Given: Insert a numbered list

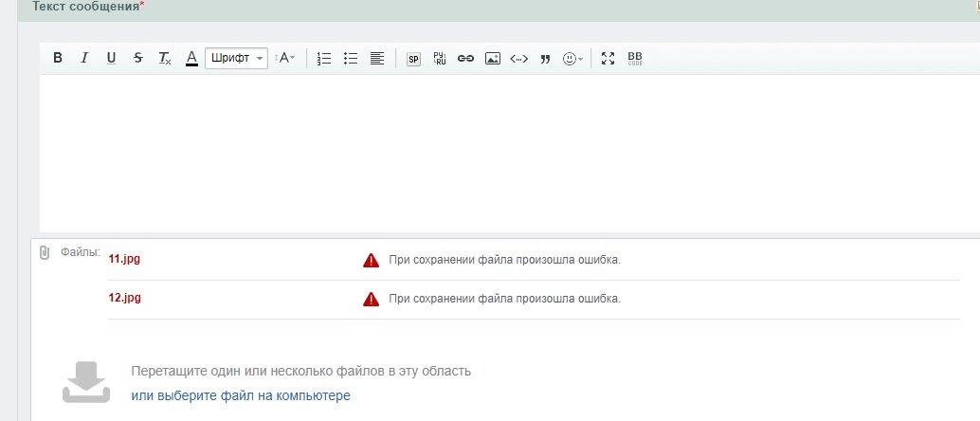Looking at the screenshot, I should [324, 58].
